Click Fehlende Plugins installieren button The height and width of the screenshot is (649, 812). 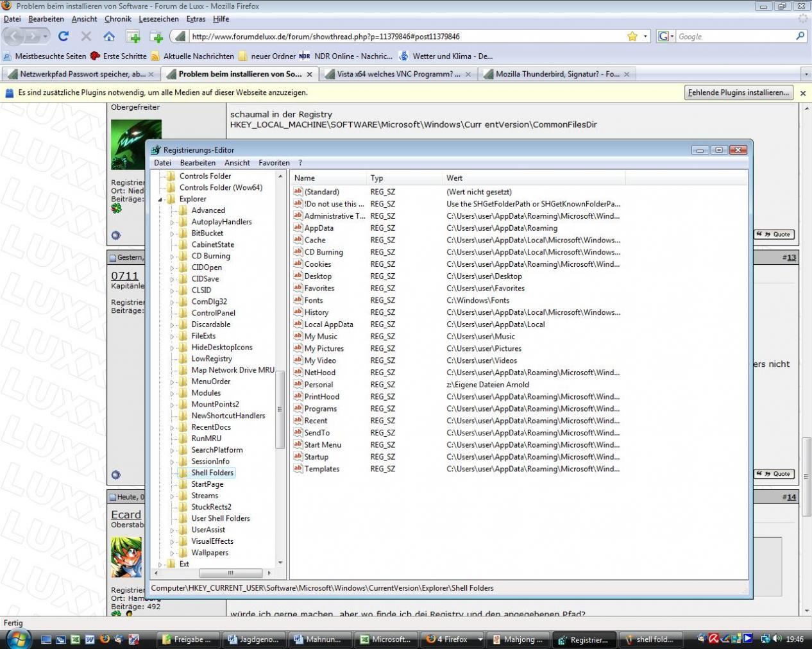point(738,93)
